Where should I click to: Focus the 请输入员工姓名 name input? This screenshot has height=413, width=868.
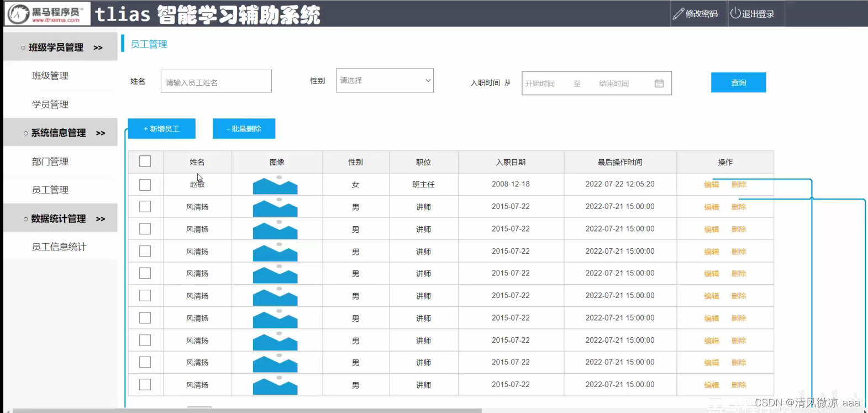[x=216, y=81]
